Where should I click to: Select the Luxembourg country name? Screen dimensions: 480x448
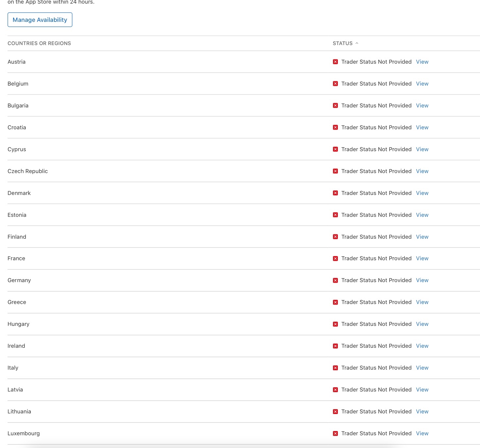pyautogui.click(x=24, y=434)
